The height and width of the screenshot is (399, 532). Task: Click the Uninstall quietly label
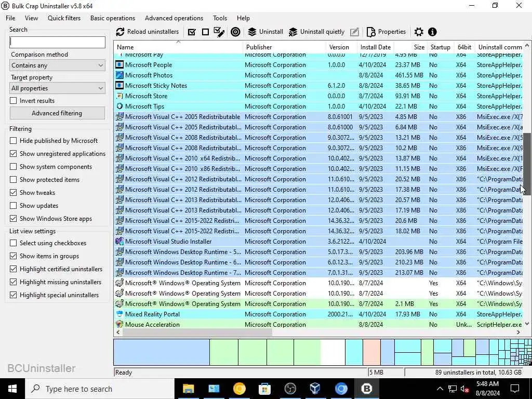322,32
